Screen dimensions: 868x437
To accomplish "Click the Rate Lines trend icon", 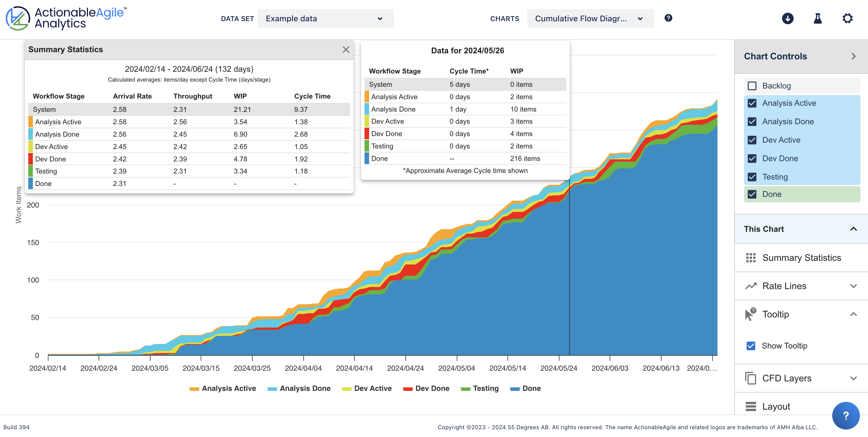I will pyautogui.click(x=751, y=285).
